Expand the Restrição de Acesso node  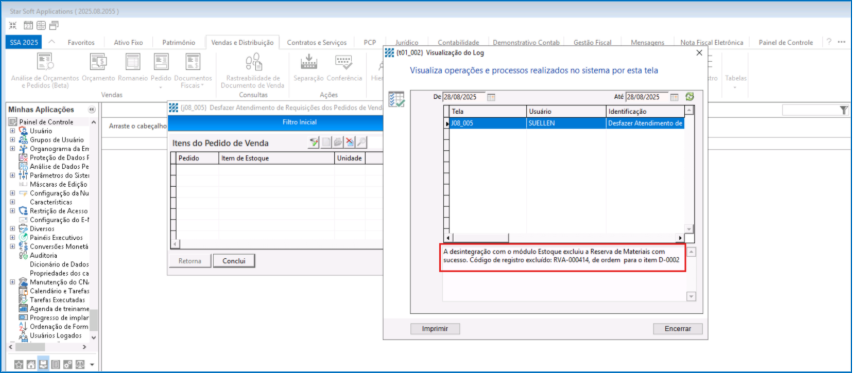click(12, 210)
